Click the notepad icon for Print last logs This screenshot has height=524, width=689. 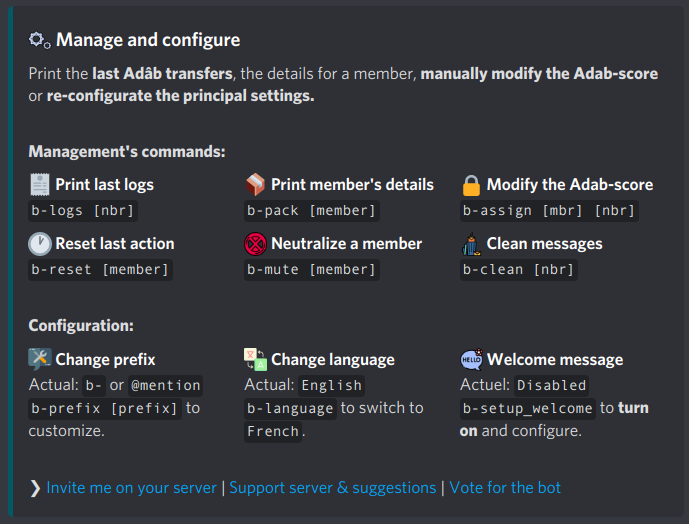(40, 184)
